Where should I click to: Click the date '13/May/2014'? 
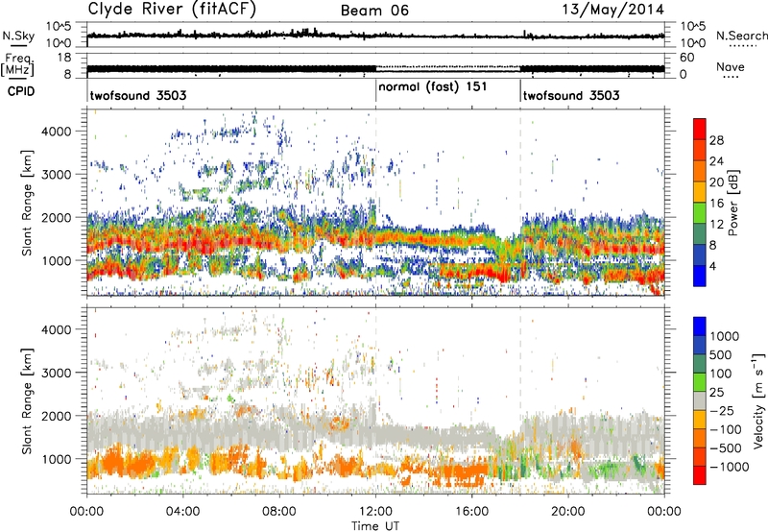[612, 10]
